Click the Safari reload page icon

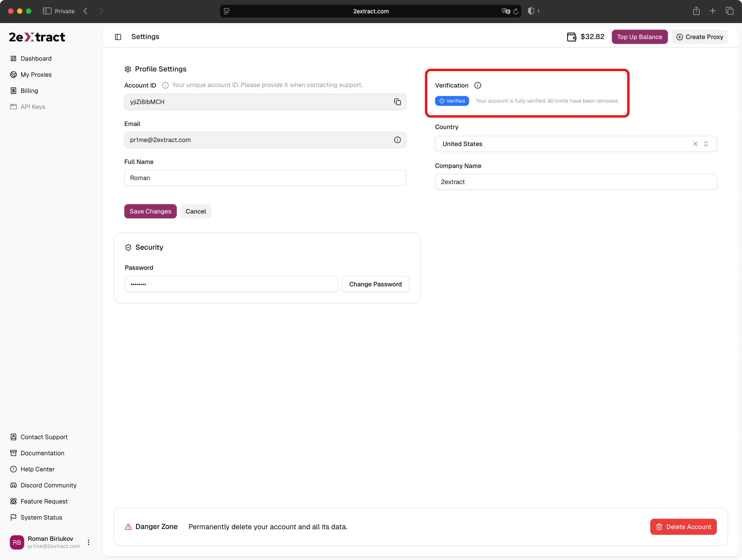coord(516,11)
